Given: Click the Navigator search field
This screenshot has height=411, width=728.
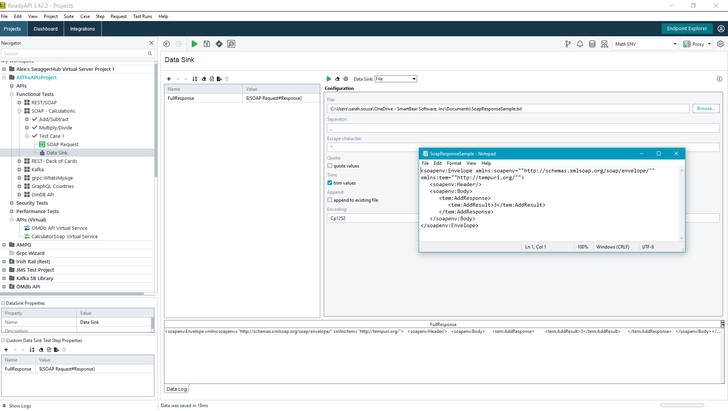Looking at the screenshot, I should (75, 54).
